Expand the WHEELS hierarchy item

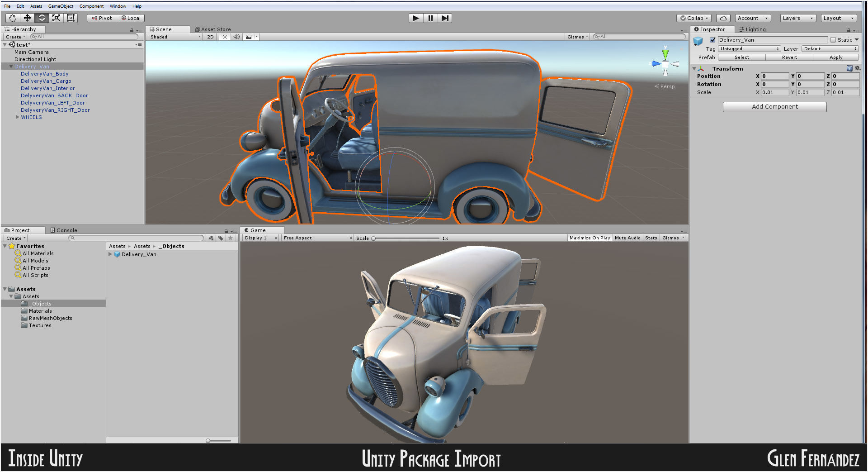(18, 117)
